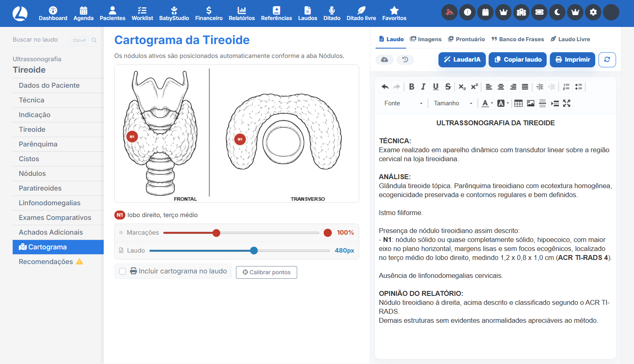Switch to the Prontuário tab
The width and height of the screenshot is (634, 364).
466,39
